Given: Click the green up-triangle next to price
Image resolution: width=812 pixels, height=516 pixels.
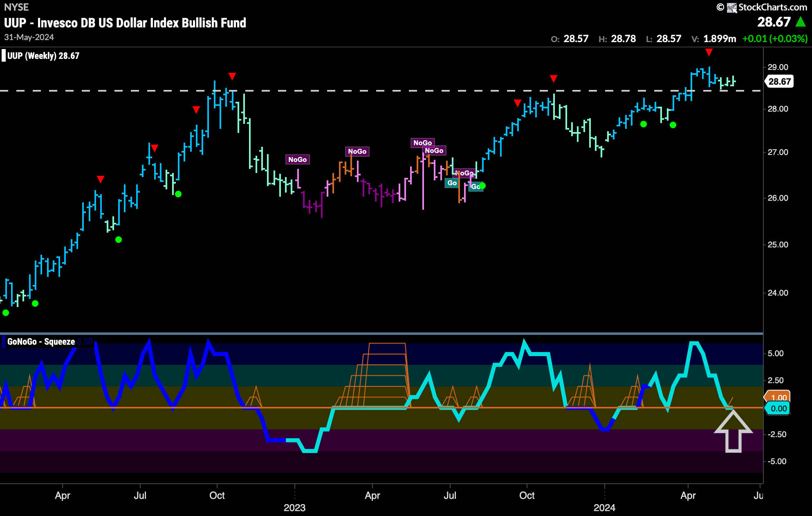Looking at the screenshot, I should point(801,22).
